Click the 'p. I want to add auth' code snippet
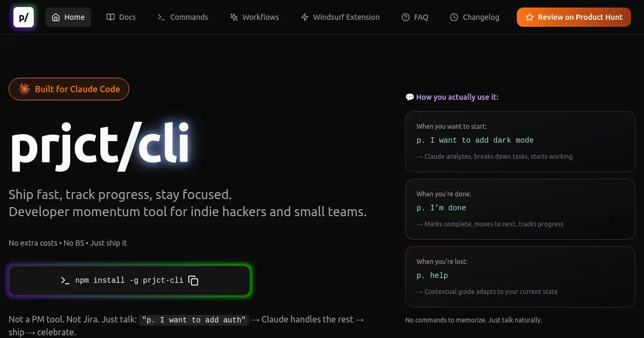This screenshot has width=644, height=338. [194, 320]
